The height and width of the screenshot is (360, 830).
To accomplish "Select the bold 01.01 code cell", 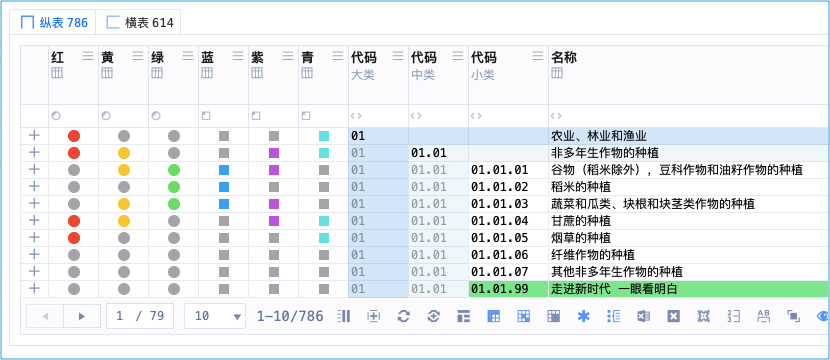I will 438,154.
